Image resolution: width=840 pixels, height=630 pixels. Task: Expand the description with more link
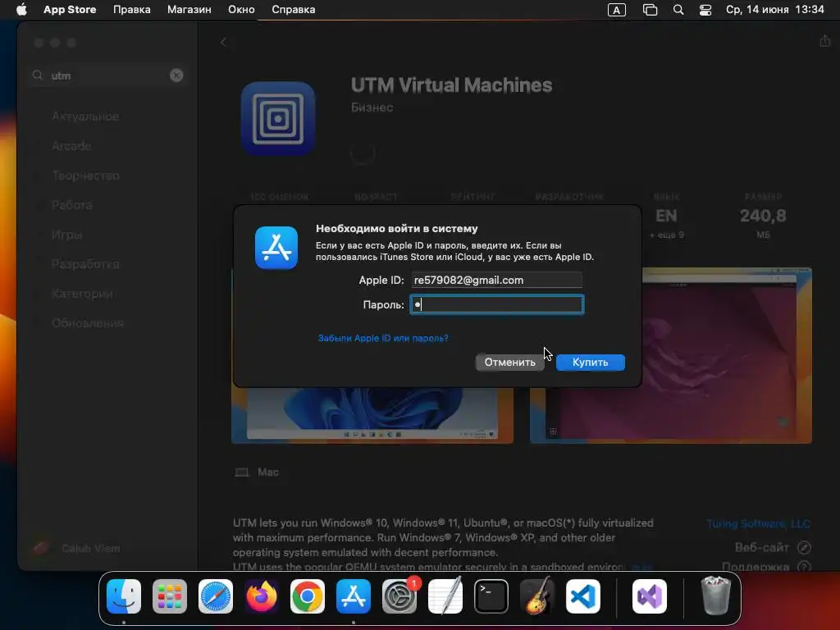pyautogui.click(x=642, y=567)
